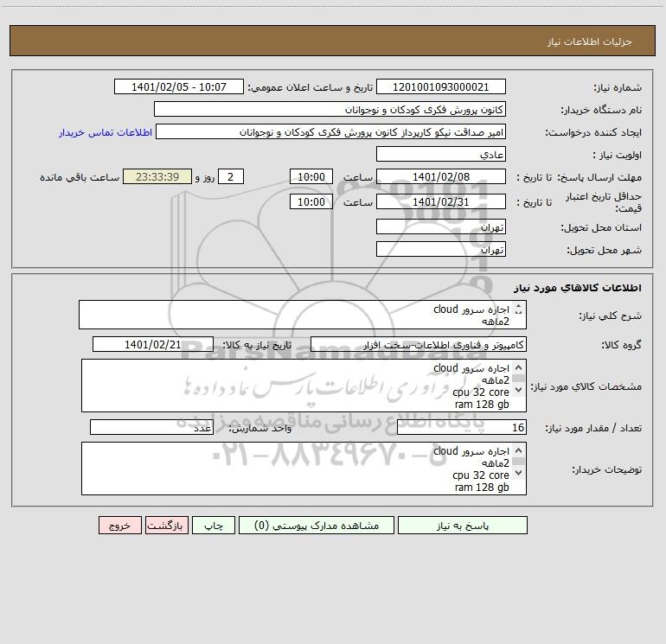
Task: Click price validity time field 10:00
Action: pos(311,201)
